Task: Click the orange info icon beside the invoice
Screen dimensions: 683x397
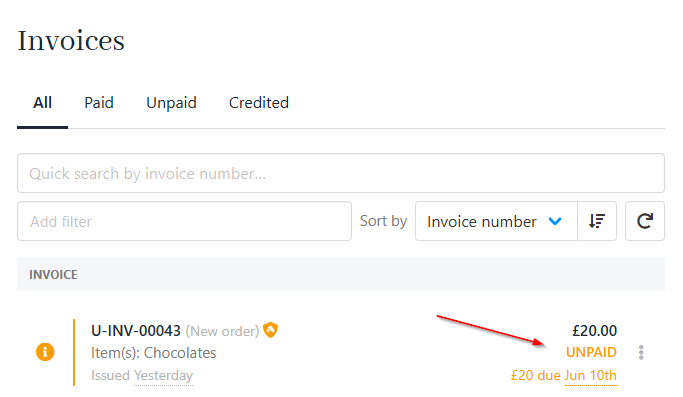Action: (x=45, y=352)
